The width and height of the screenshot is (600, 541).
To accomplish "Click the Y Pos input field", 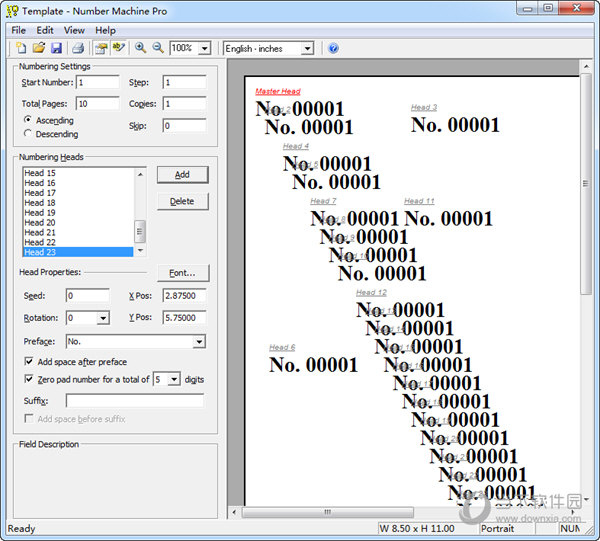I will pyautogui.click(x=184, y=318).
